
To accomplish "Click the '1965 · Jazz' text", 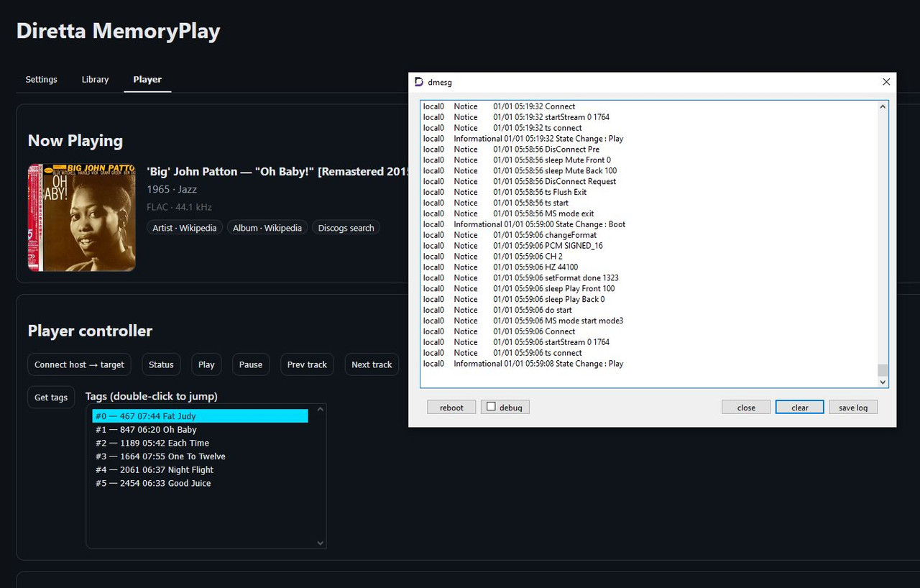I will tap(172, 189).
